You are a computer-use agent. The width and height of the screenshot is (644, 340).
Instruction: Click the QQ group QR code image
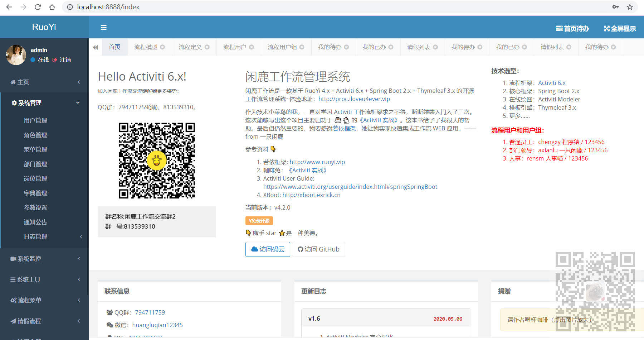coord(157,161)
